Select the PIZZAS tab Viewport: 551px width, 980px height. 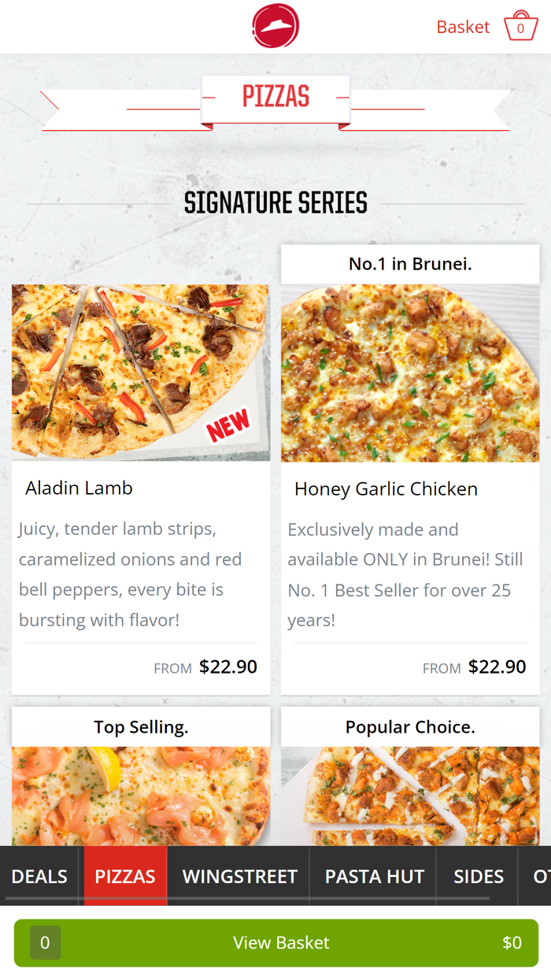(124, 876)
